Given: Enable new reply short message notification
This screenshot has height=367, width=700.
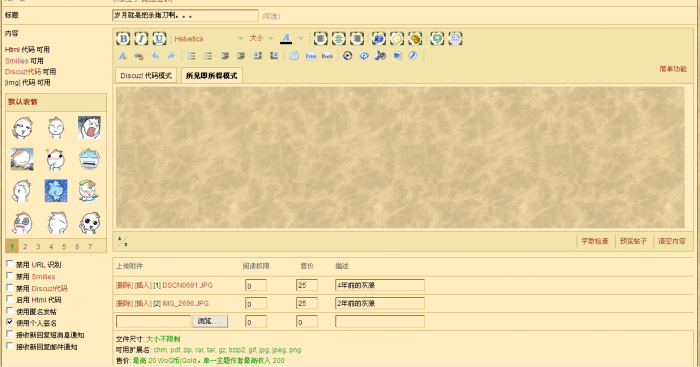Looking at the screenshot, I should 10,334.
